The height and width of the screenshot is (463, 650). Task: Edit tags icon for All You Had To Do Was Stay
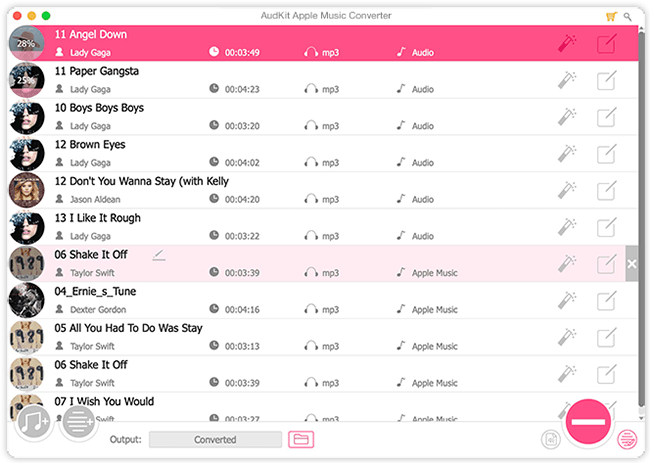(606, 337)
